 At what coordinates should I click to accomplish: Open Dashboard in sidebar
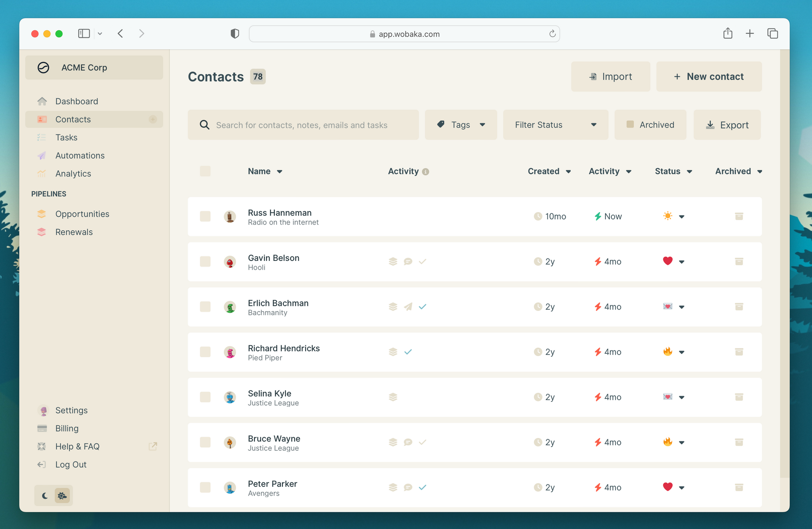coord(94,101)
